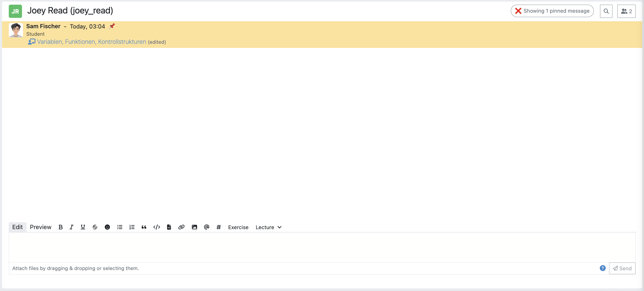
Task: Switch to the Edit tab
Action: tap(17, 227)
